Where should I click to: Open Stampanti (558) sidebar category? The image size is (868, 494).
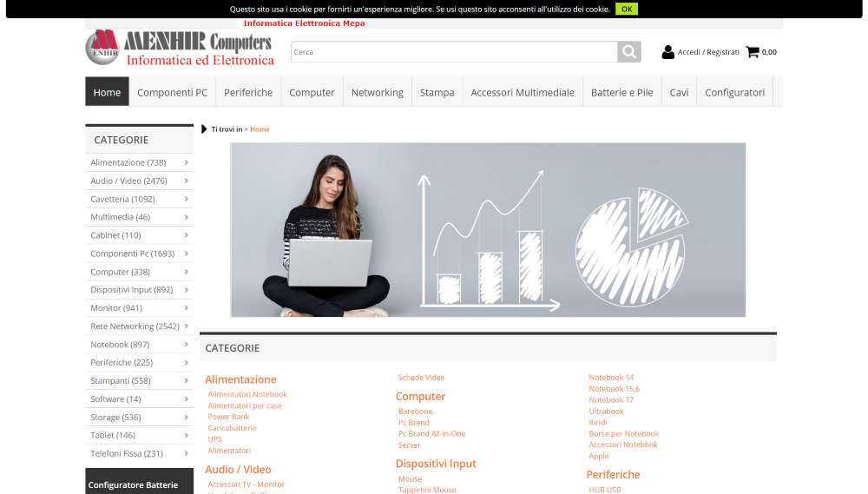tap(140, 380)
